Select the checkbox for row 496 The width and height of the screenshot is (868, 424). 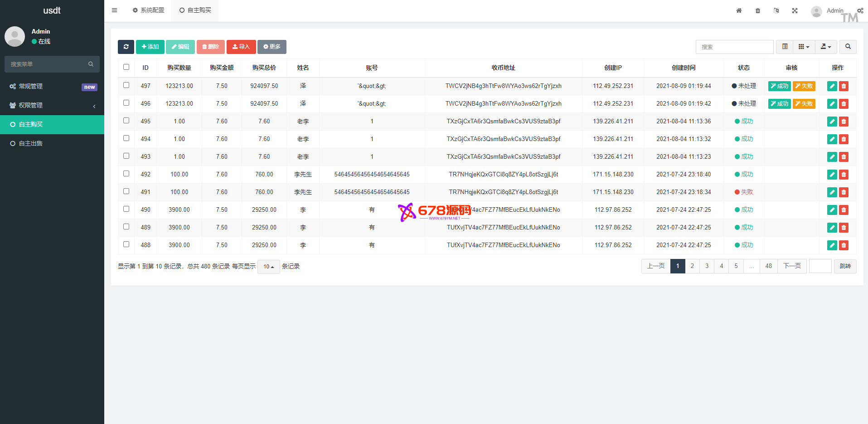[x=126, y=103]
